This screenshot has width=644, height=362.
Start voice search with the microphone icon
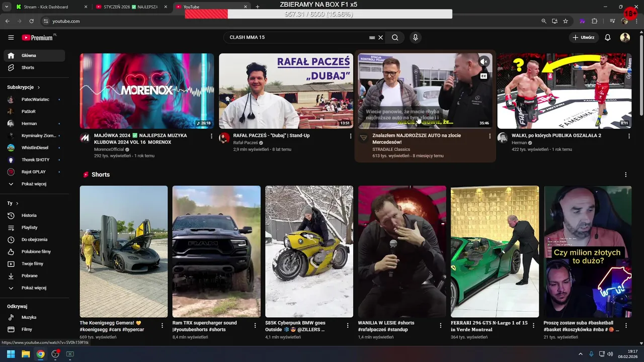pos(415,37)
